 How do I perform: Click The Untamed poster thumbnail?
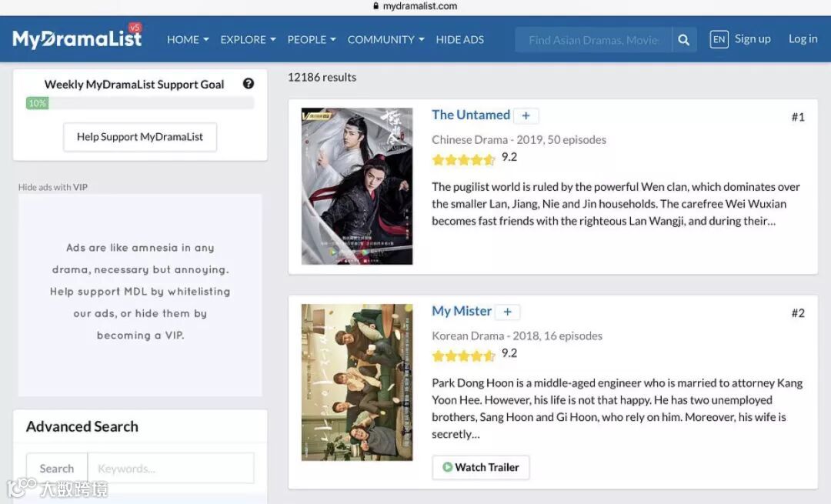357,186
